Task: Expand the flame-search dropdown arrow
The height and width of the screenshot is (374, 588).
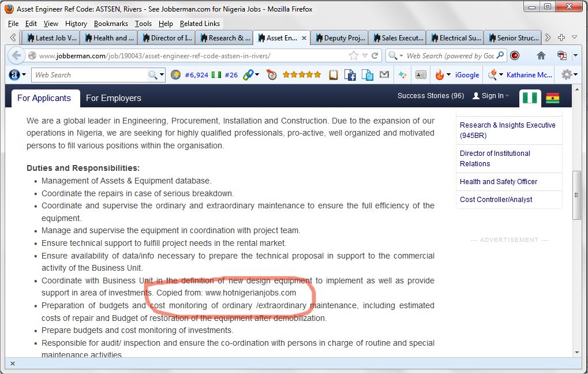Action: (501, 74)
